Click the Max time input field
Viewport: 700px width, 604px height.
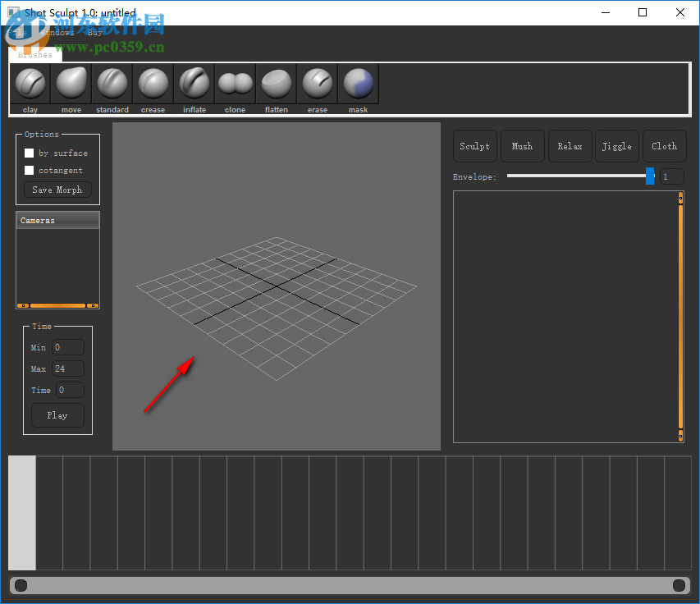[68, 369]
